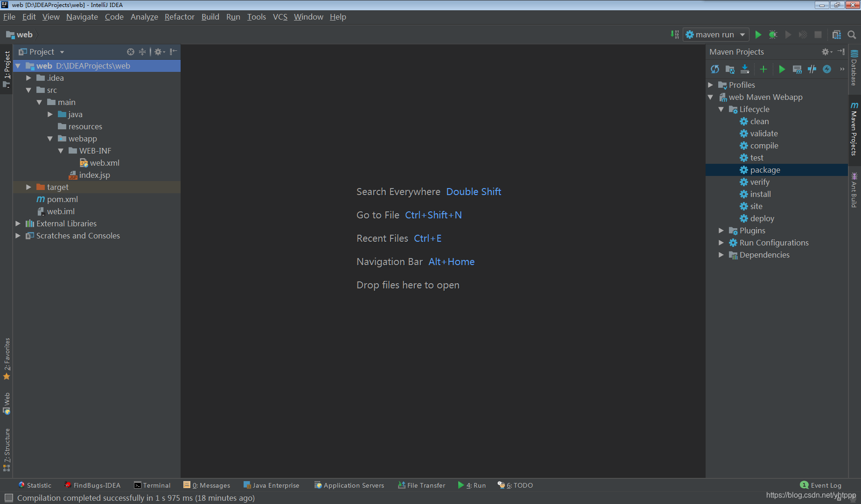Download sources and documentation in Maven panel

pyautogui.click(x=745, y=69)
